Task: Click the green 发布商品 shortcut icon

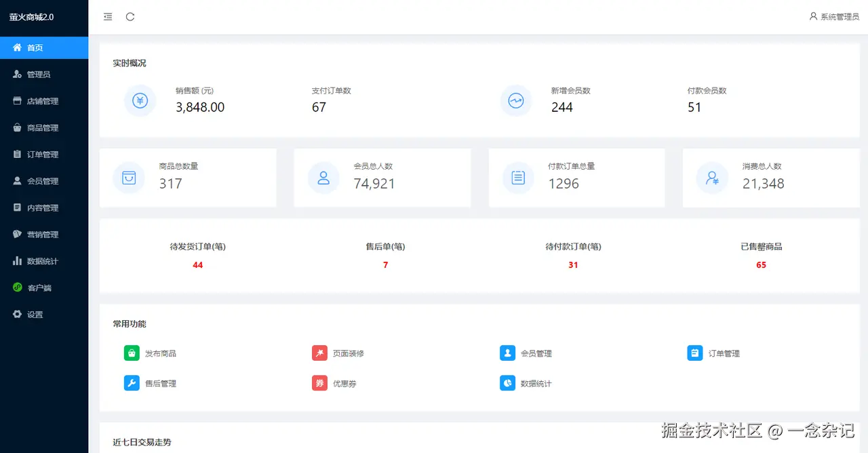Action: click(x=132, y=353)
